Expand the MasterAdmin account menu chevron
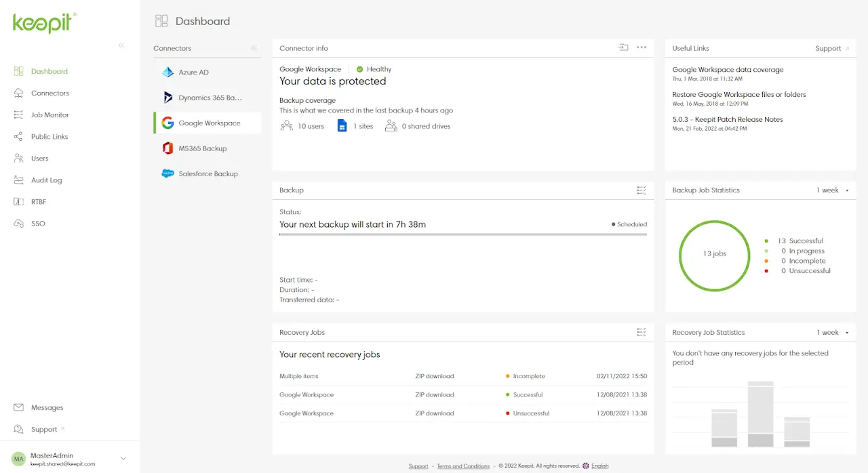Image resolution: width=868 pixels, height=473 pixels. coord(123,459)
